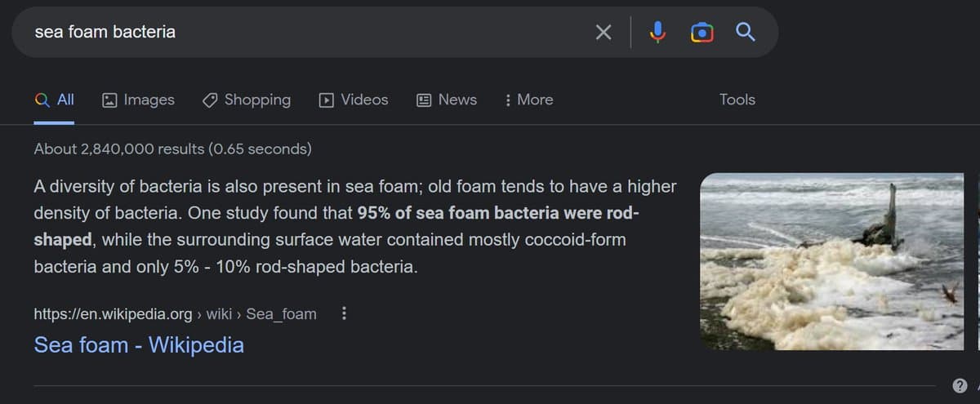Submit search with the magnifying glass
980x404 pixels.
[745, 33]
